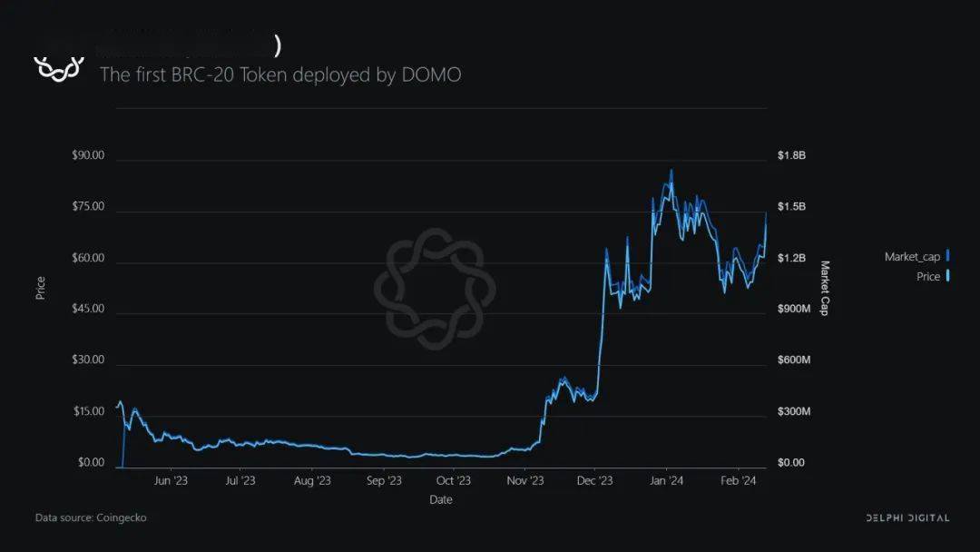980x552 pixels.
Task: Click the Aug '23 date label
Action: pos(312,480)
